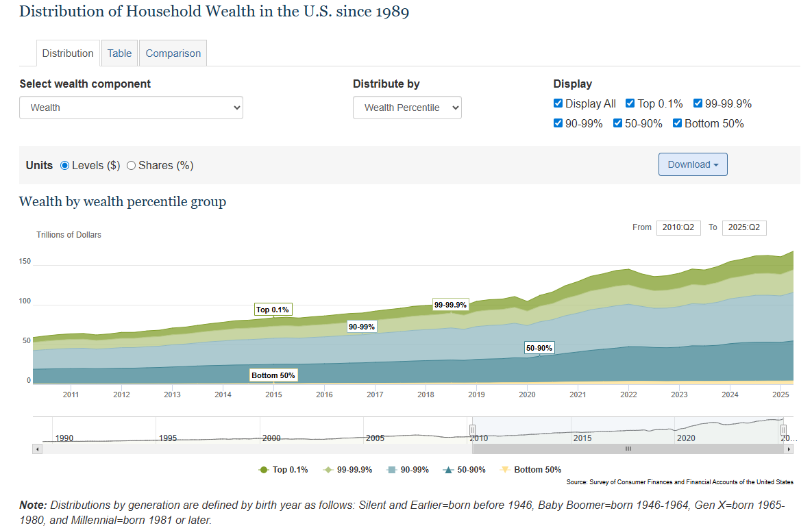This screenshot has width=812, height=526.
Task: Click the scrollbar left arrow
Action: point(37,449)
